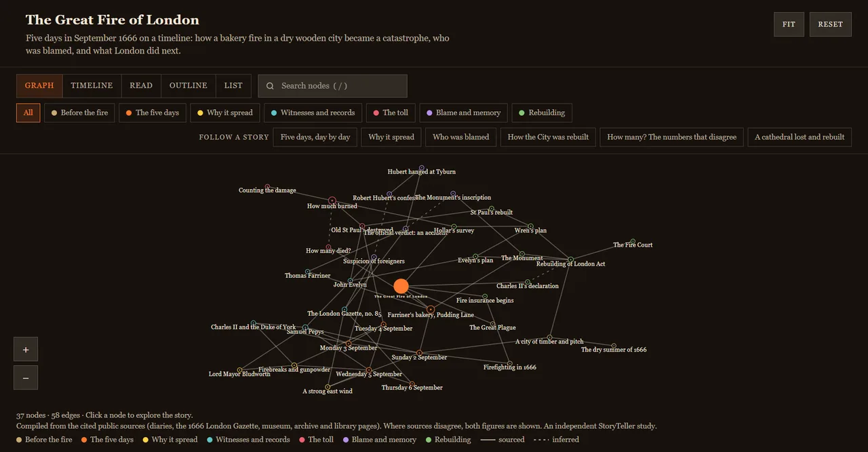Toggle Blame and memory filter chip
The height and width of the screenshot is (452, 868).
(464, 112)
